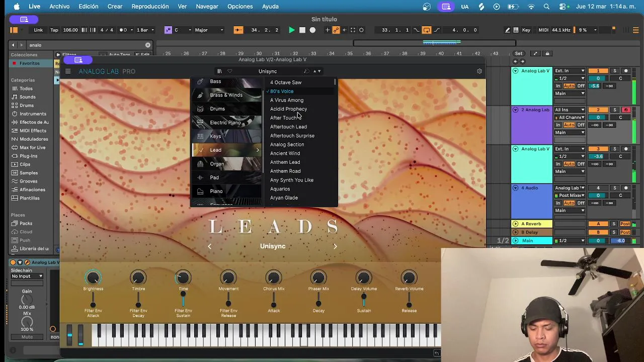The image size is (644, 362).
Task: Toggle the MIDI map button
Action: coord(543,30)
